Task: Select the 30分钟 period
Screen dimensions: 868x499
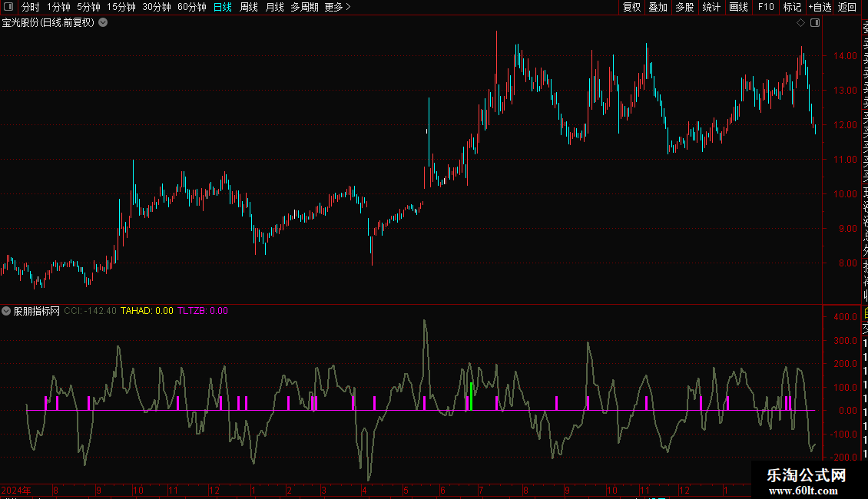Action: pyautogui.click(x=157, y=7)
